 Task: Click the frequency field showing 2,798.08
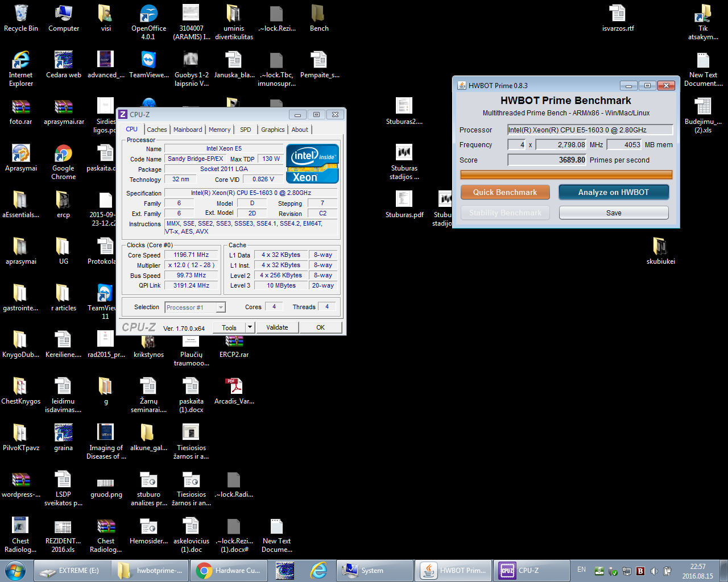coord(561,144)
